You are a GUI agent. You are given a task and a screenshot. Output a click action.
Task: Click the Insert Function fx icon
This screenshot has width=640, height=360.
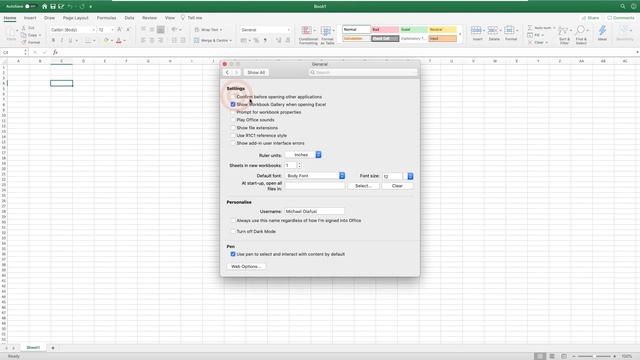click(x=55, y=52)
